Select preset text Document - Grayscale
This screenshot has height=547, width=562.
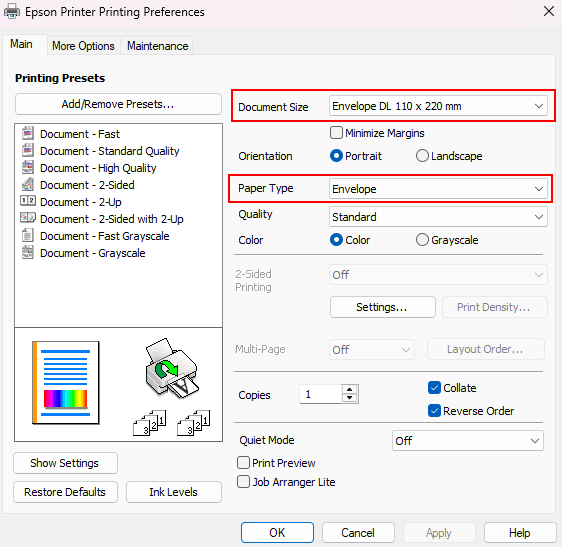click(92, 253)
